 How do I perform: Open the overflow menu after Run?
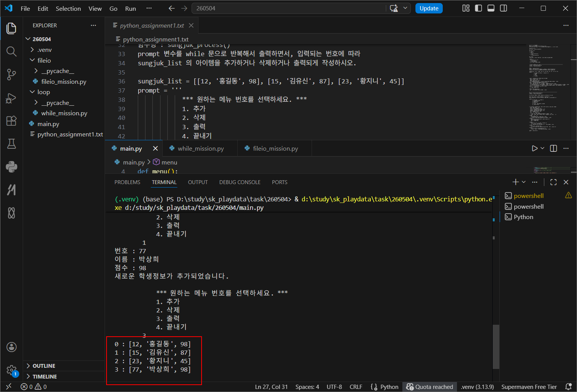point(149,8)
